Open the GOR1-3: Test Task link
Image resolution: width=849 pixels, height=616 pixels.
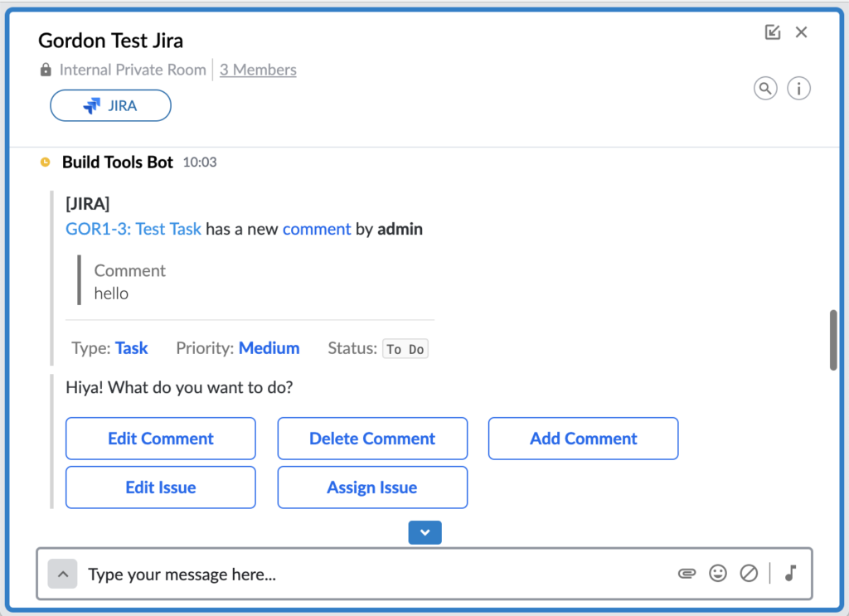pos(133,229)
